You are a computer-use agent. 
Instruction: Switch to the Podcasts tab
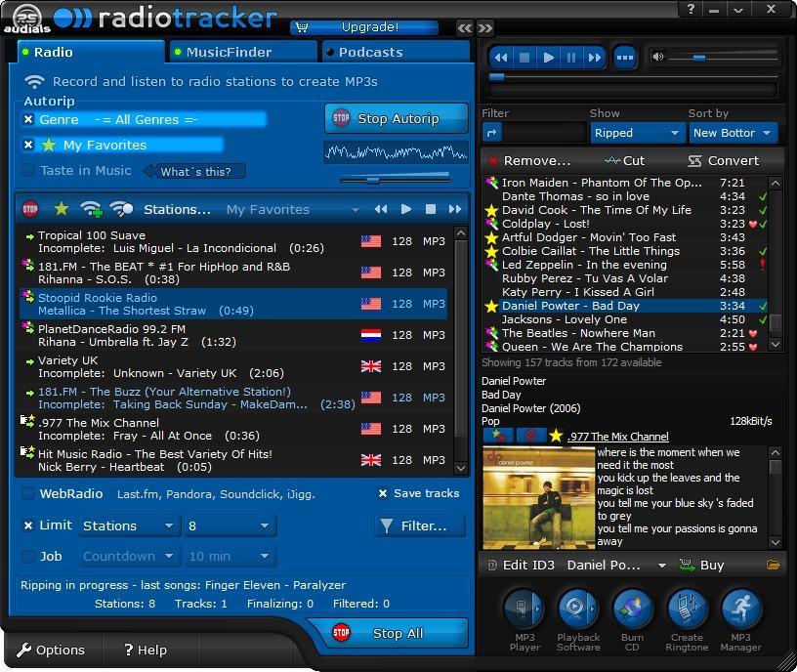click(396, 52)
